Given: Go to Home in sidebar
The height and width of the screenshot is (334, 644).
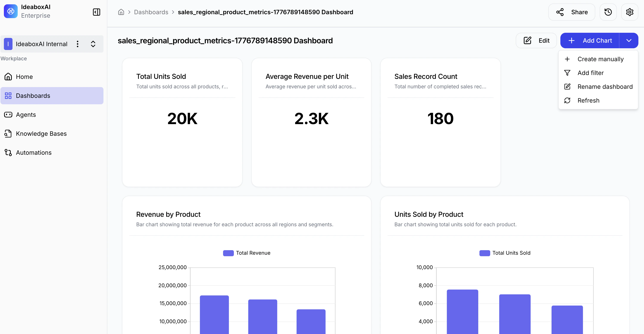Looking at the screenshot, I should point(52,77).
